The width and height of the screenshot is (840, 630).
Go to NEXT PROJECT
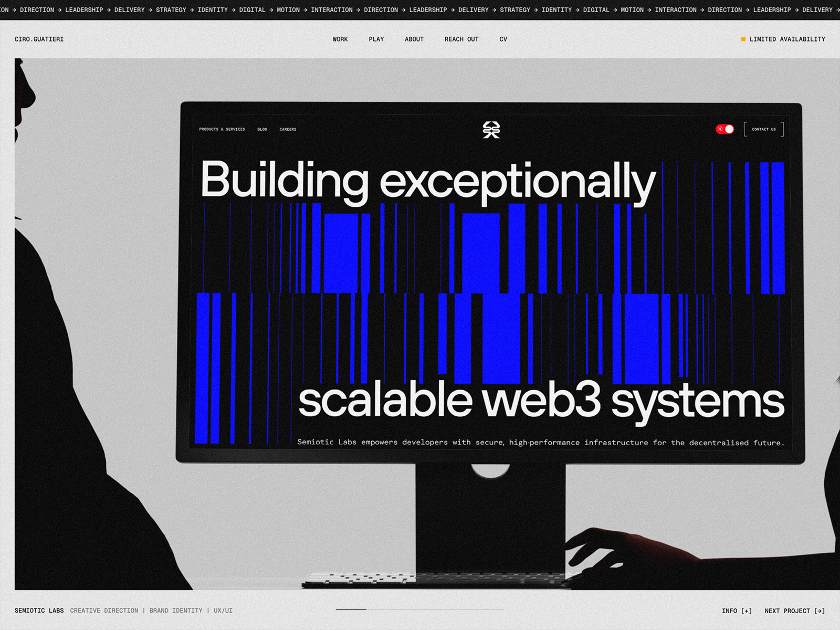(x=794, y=611)
